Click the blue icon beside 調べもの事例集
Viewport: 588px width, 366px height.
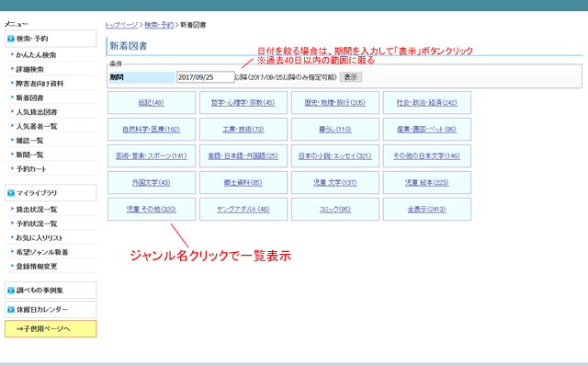point(11,291)
